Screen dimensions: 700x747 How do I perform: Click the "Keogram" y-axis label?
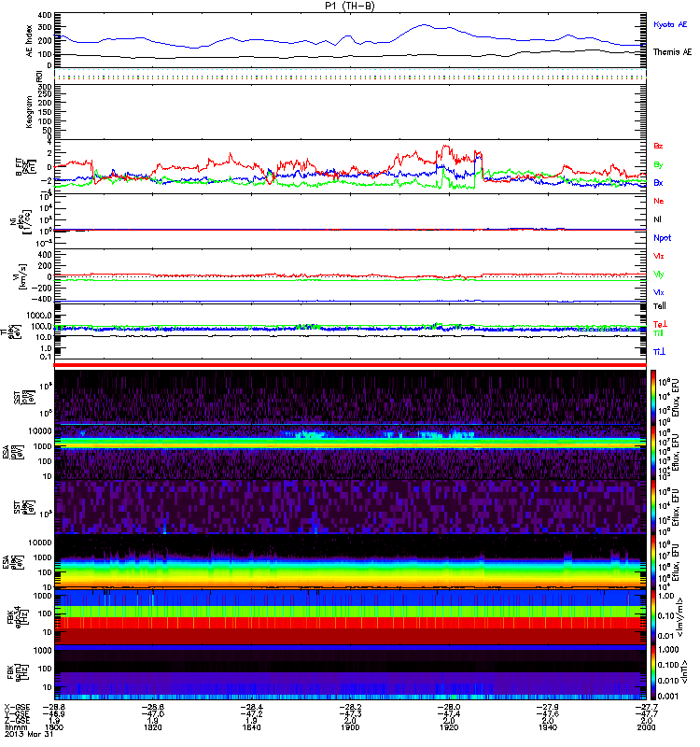tap(30, 111)
